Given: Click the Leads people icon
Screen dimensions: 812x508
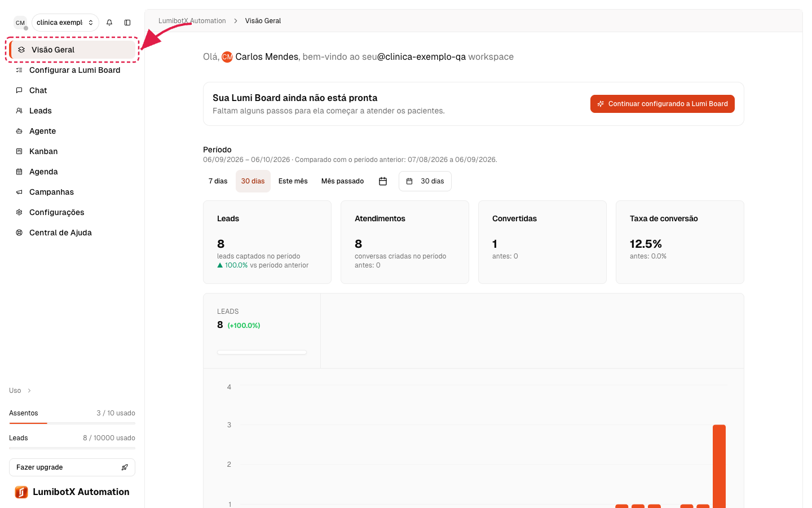Looking at the screenshot, I should [x=19, y=111].
